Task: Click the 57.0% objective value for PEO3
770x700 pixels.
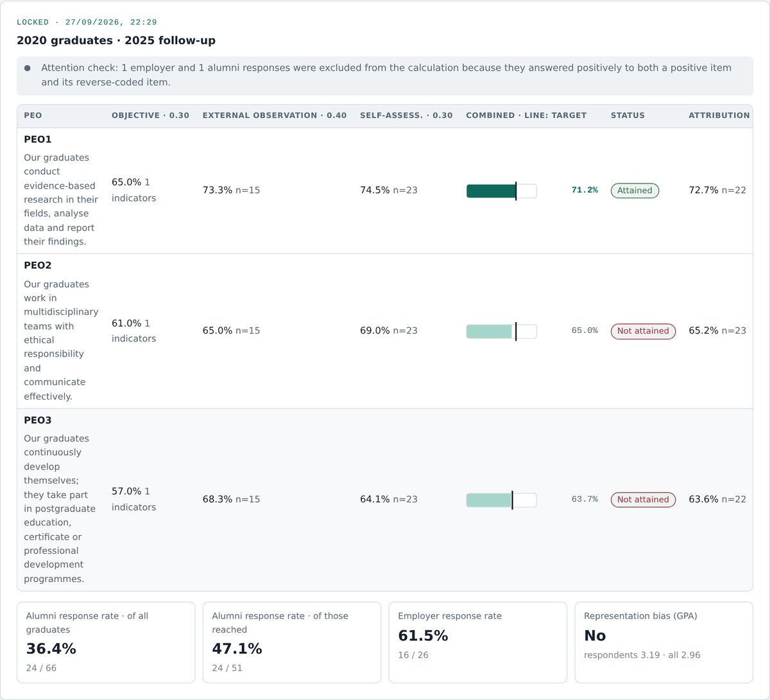Action: [126, 491]
